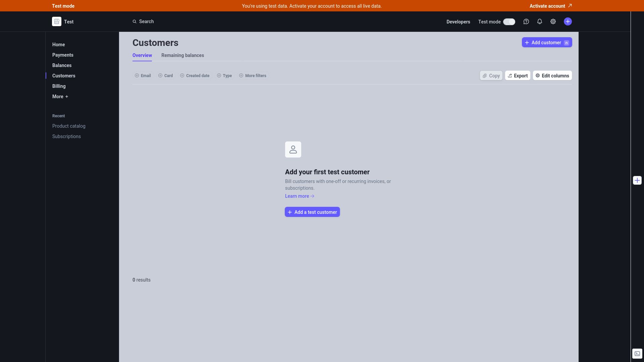Image resolution: width=644 pixels, height=362 pixels.
Task: Toggle the Test mode switch
Action: [x=509, y=21]
